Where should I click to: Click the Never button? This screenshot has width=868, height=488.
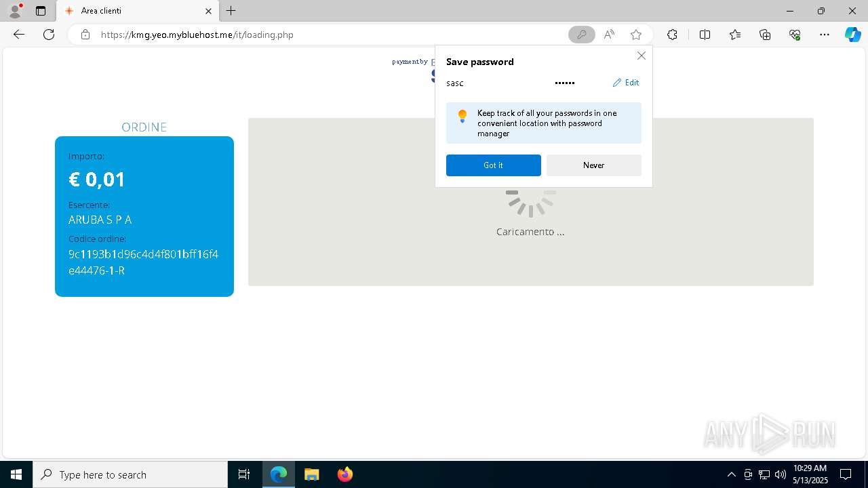coord(594,165)
